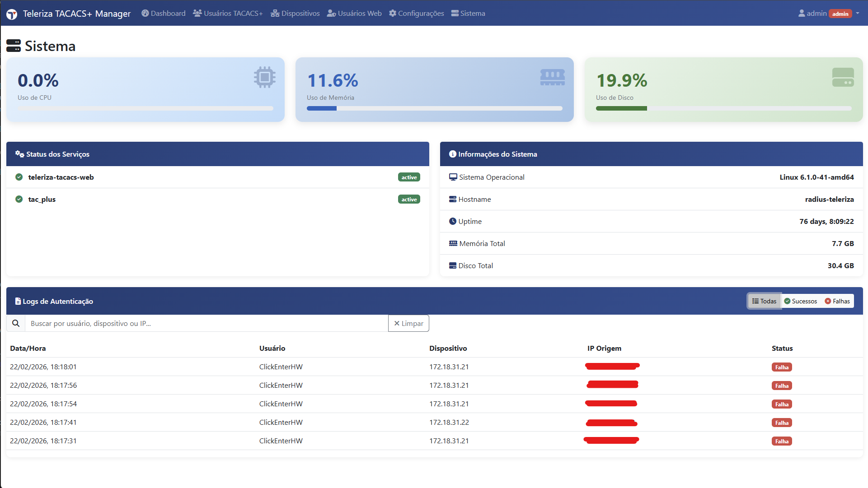Click the Teleriza logo icon
Image resolution: width=868 pixels, height=488 pixels.
[12, 14]
